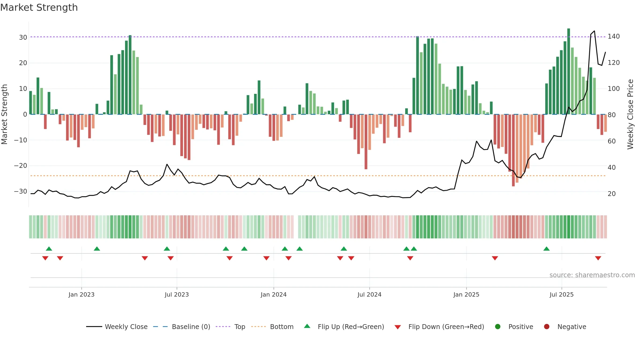This screenshot has height=362, width=644.
Task: Select the flip-up marker right after Jan 2023
Action: (97, 249)
